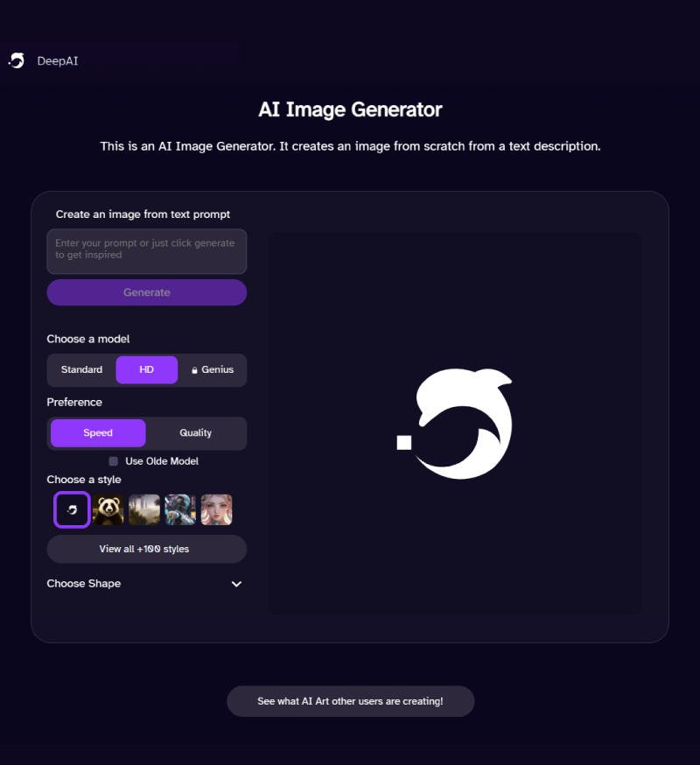The height and width of the screenshot is (765, 700).
Task: Focus the text prompt input field
Action: (147, 251)
